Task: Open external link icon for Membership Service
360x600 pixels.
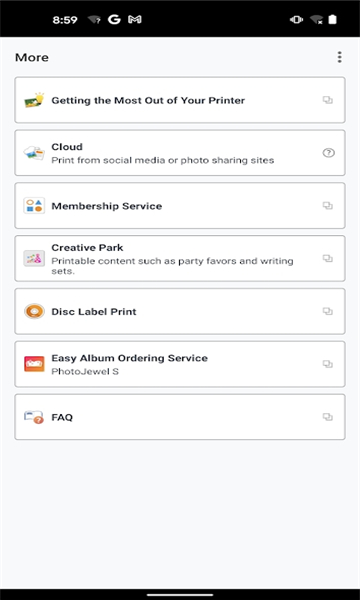Action: tap(327, 206)
